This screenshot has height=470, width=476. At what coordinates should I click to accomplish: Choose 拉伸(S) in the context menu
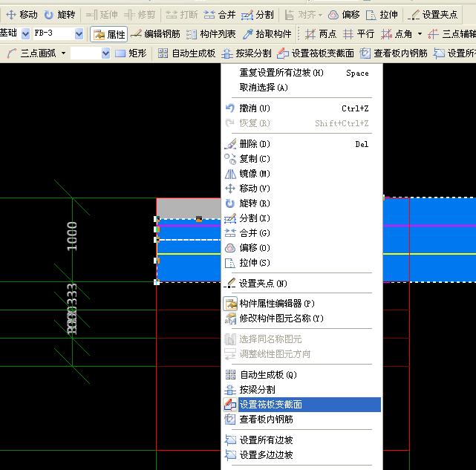coord(302,263)
